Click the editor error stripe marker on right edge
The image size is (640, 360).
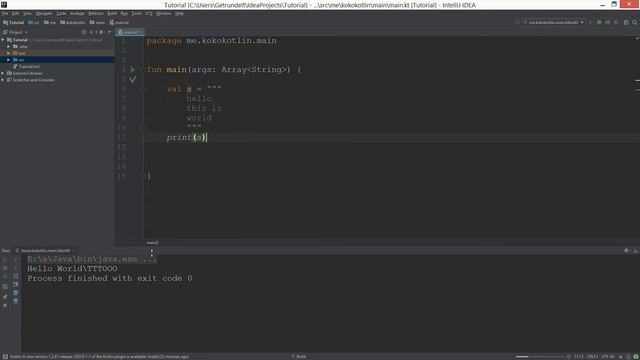[x=637, y=80]
